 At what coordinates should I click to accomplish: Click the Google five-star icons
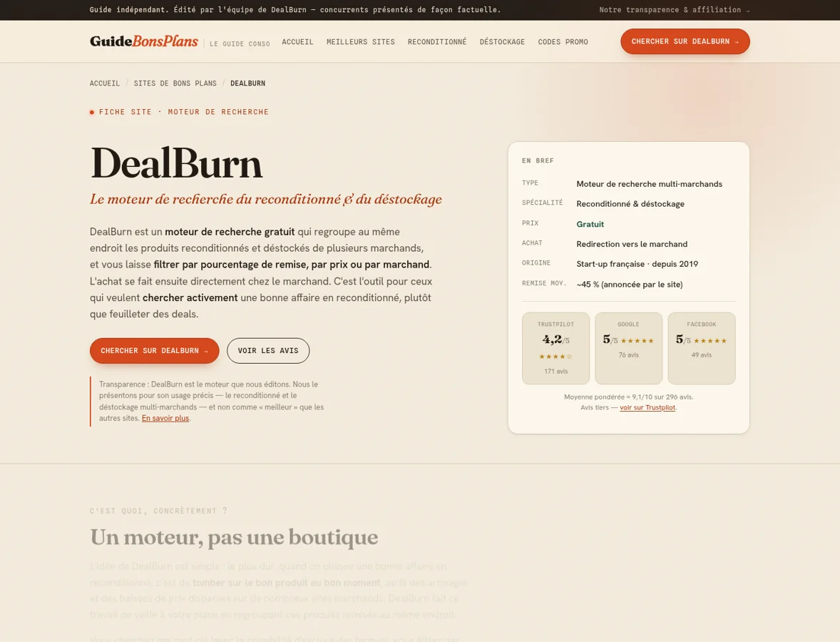point(637,341)
